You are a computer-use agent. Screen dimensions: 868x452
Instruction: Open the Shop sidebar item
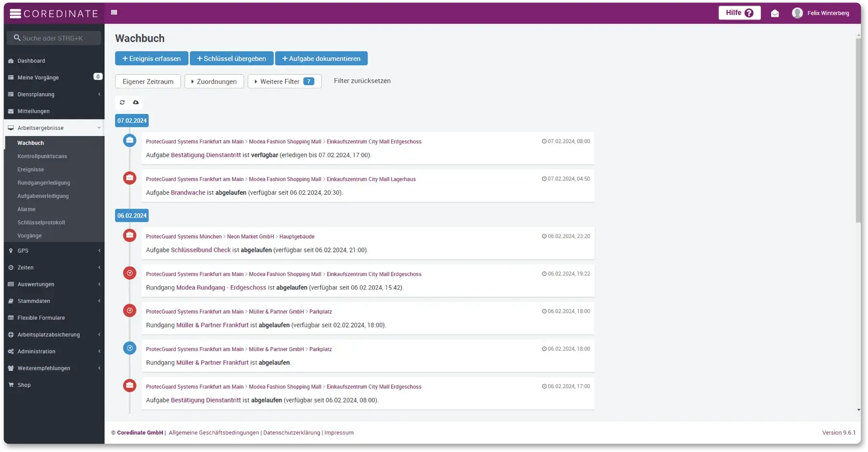[x=24, y=385]
